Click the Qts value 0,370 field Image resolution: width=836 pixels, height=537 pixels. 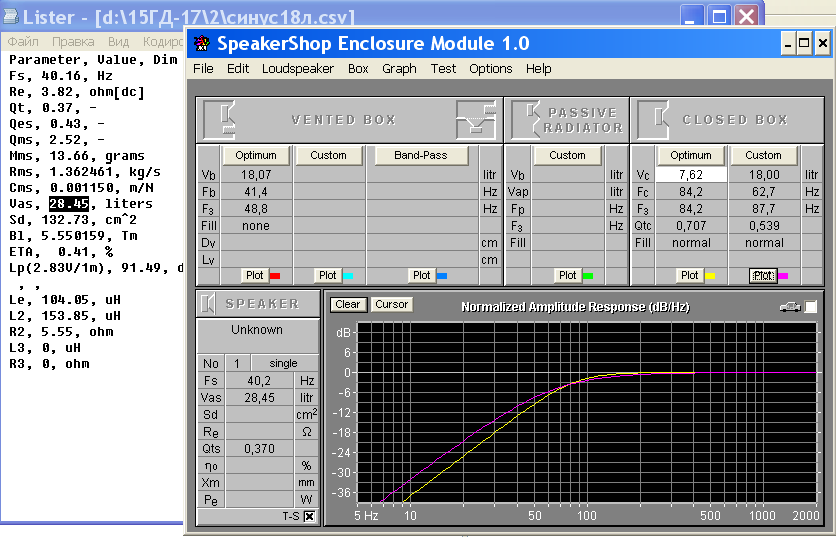click(259, 448)
